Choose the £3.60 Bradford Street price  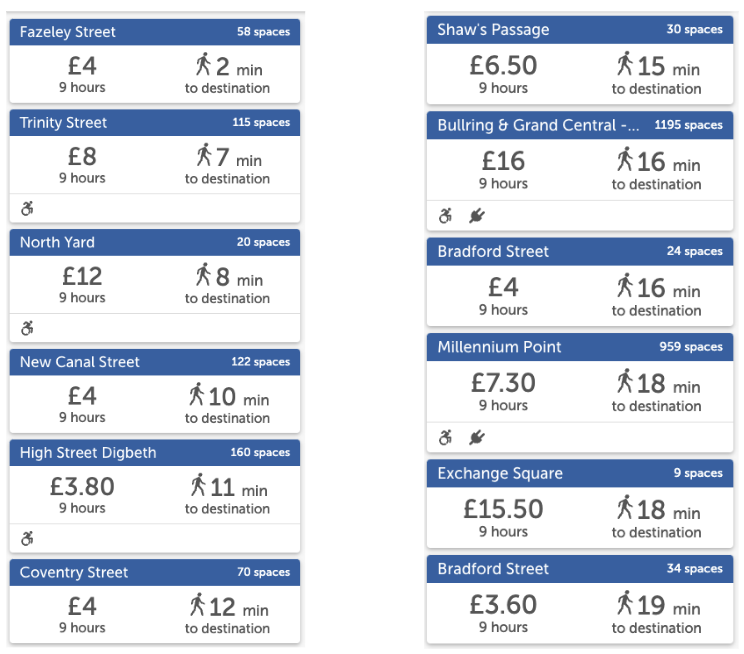pos(503,604)
